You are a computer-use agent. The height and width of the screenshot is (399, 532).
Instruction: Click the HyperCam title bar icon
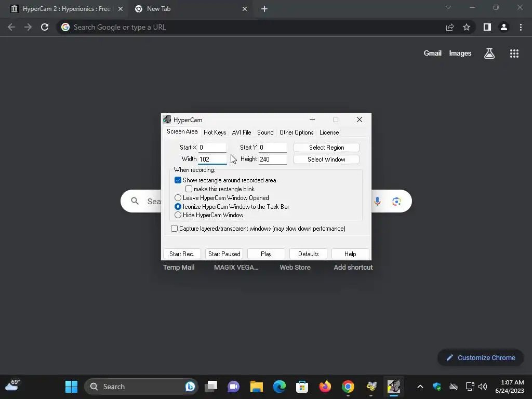(167, 119)
